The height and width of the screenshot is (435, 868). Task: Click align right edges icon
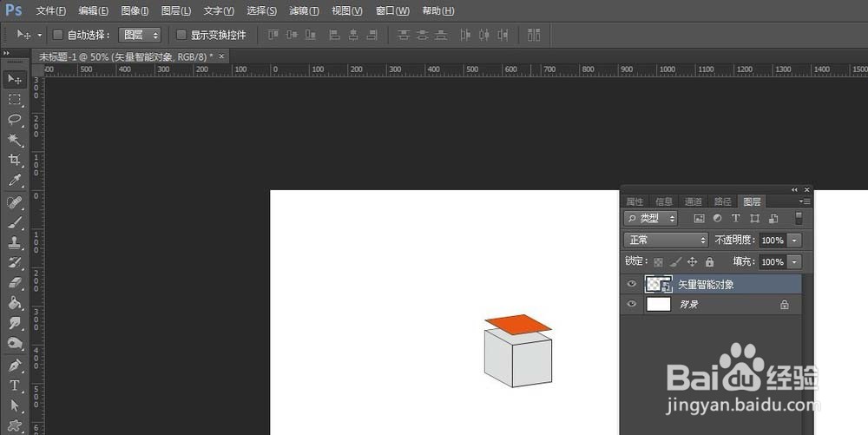pyautogui.click(x=372, y=35)
